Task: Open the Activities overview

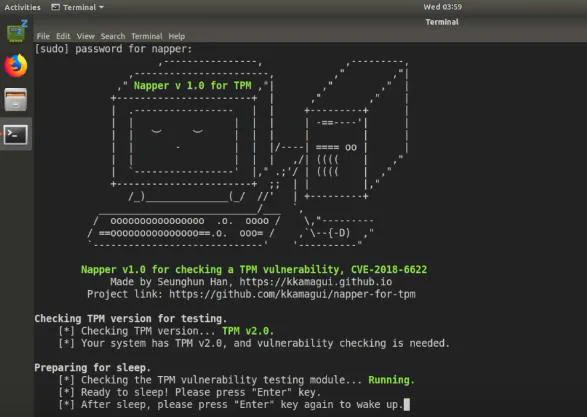Action: pyautogui.click(x=22, y=7)
